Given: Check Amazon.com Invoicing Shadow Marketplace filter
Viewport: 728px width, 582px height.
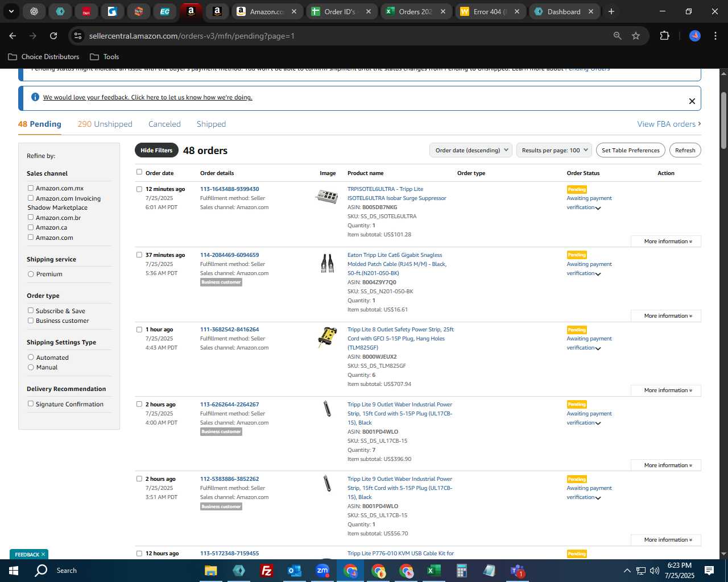Looking at the screenshot, I should tap(31, 198).
